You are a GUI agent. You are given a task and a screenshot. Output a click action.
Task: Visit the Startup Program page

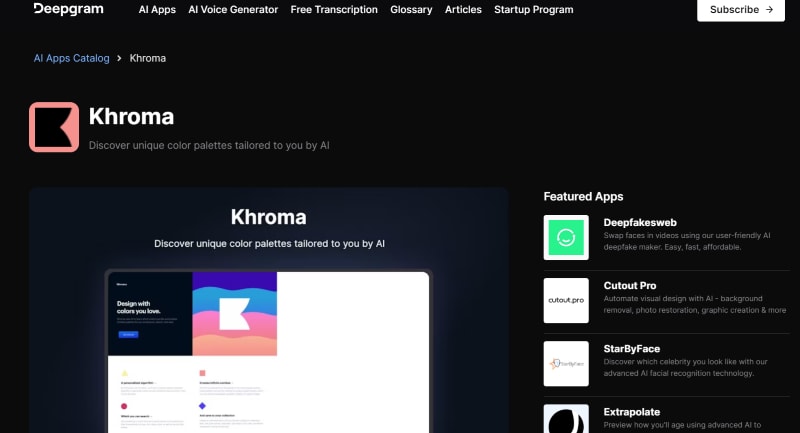534,10
